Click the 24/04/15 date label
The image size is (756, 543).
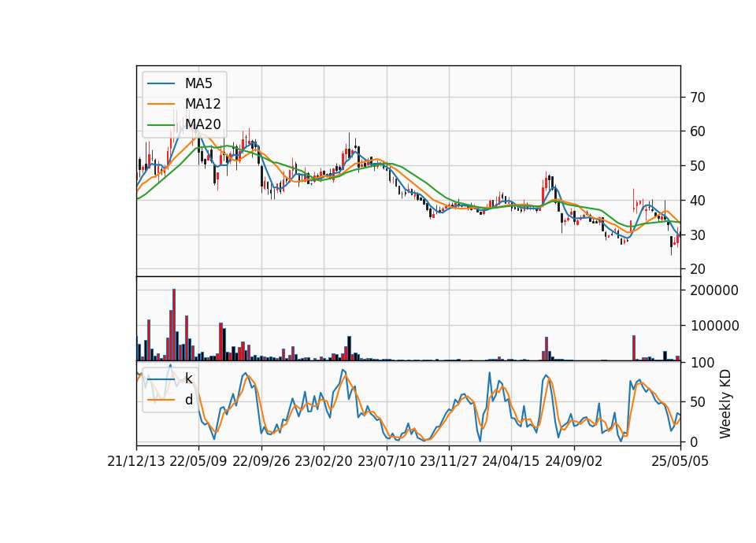coord(511,461)
